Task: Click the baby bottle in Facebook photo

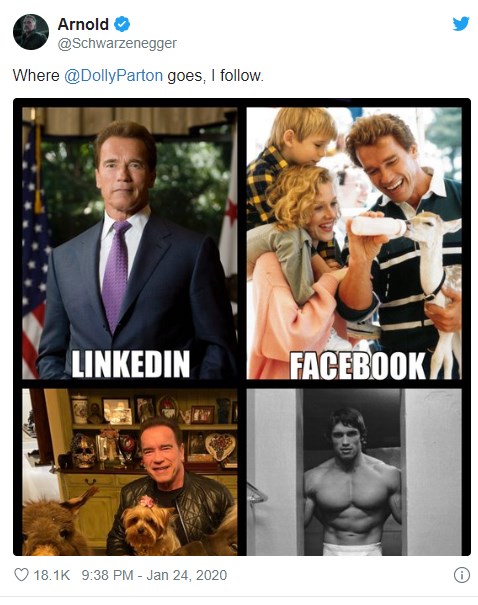Action: [378, 226]
